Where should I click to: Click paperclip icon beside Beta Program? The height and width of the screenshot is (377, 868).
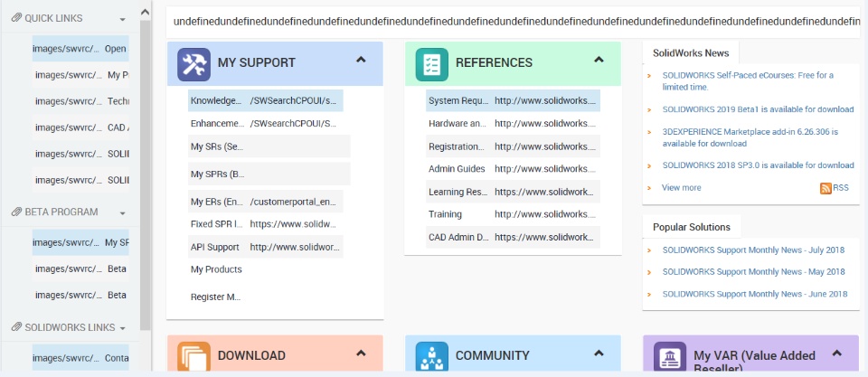(16, 212)
